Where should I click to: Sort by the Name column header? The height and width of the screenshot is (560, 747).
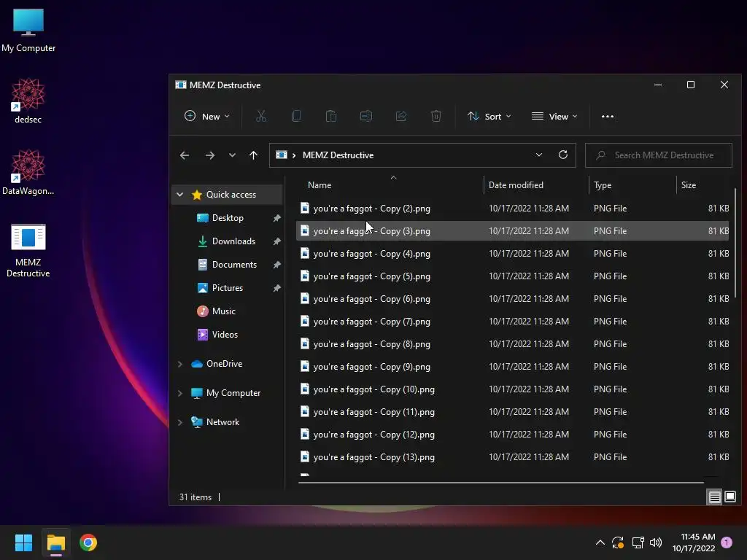(x=320, y=184)
